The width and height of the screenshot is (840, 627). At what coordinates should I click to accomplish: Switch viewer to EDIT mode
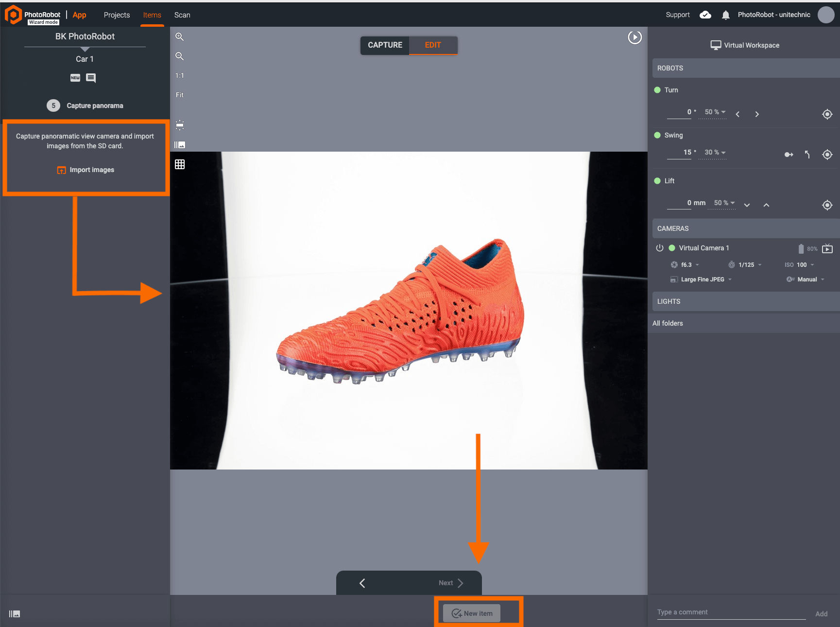(432, 45)
